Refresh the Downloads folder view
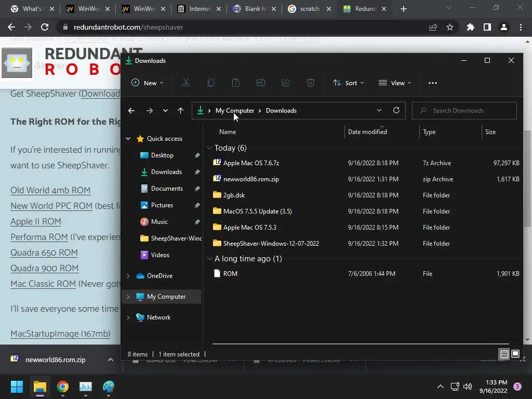This screenshot has width=532, height=399. tap(396, 110)
